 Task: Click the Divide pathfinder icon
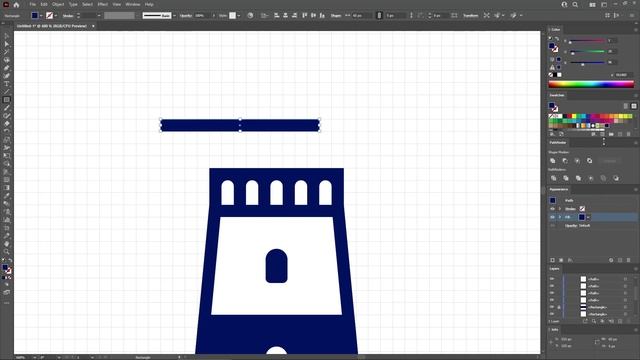pos(553,178)
